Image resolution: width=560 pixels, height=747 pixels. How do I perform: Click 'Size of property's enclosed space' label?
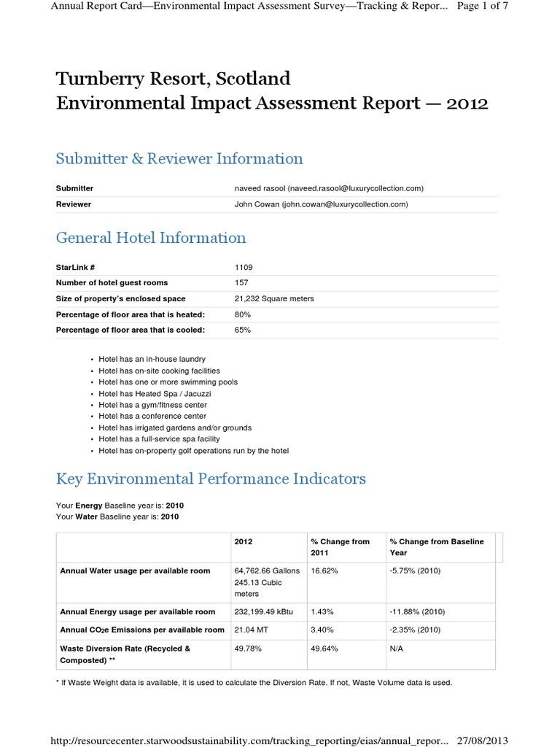tap(120, 298)
